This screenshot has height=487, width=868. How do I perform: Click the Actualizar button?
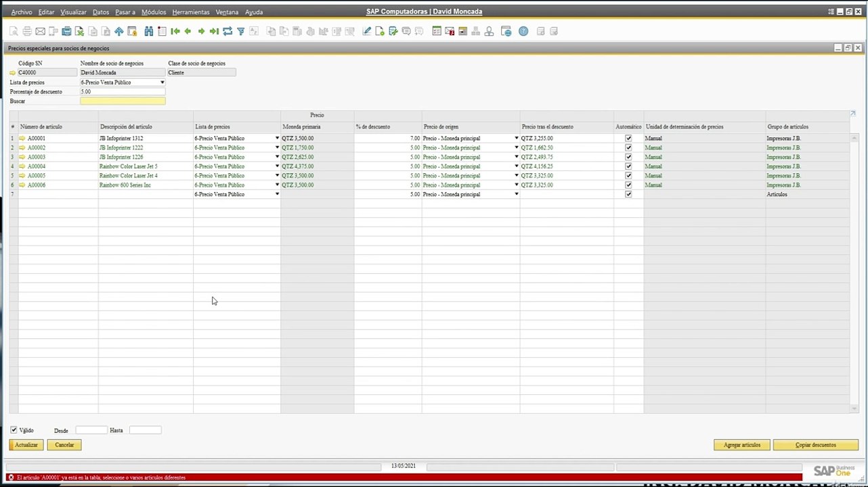pyautogui.click(x=26, y=445)
